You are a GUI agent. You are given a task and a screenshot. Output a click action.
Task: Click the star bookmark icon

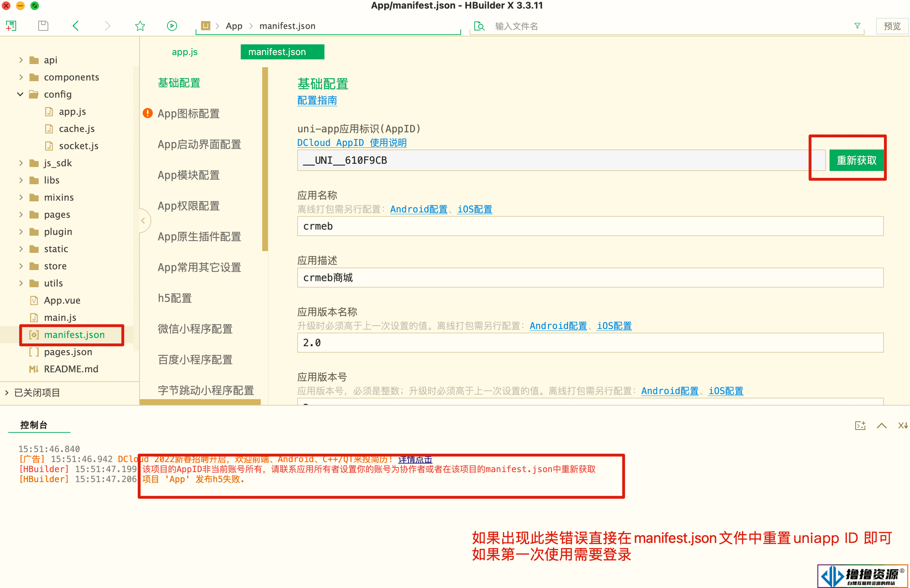pyautogui.click(x=140, y=26)
